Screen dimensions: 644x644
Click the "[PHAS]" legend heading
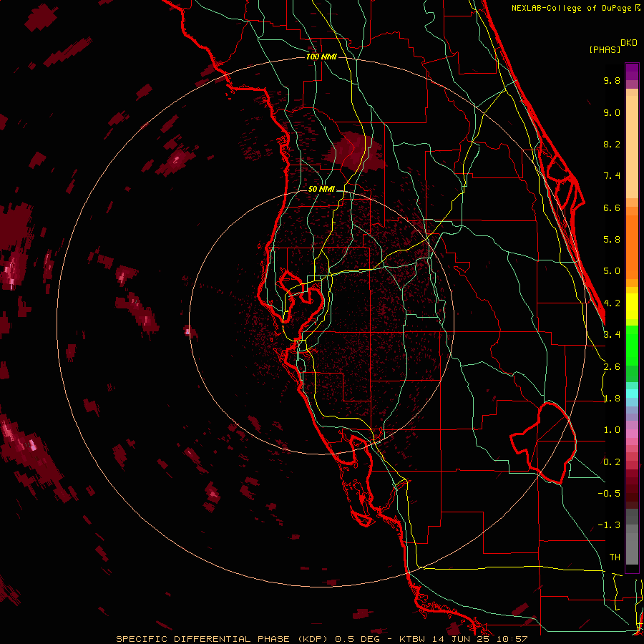tap(605, 49)
